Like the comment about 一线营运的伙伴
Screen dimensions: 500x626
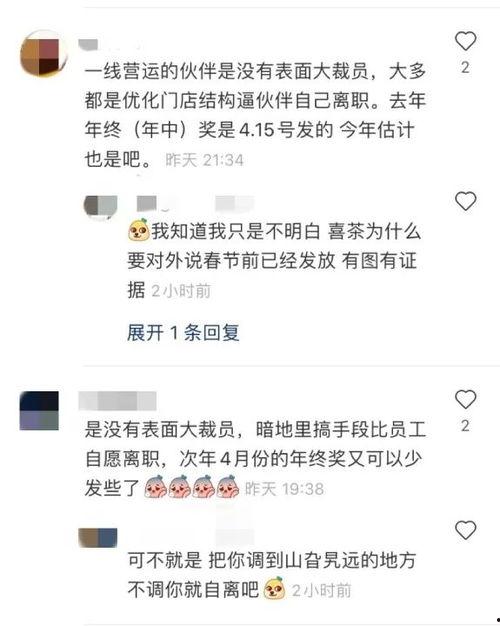[465, 41]
